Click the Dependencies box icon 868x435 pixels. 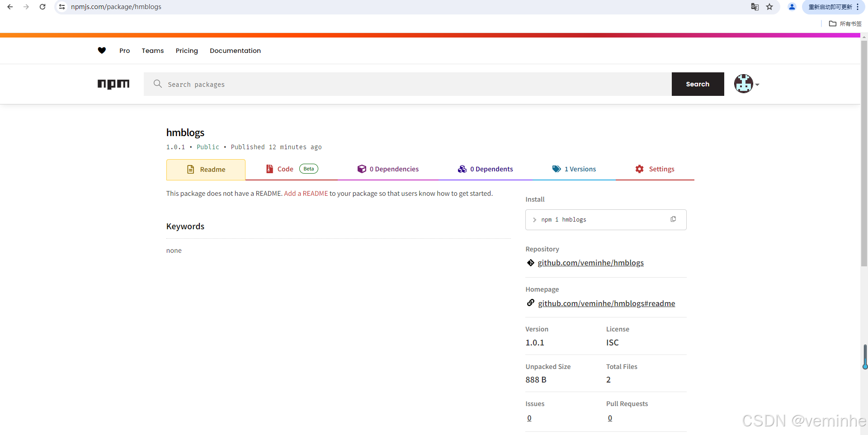pyautogui.click(x=362, y=169)
